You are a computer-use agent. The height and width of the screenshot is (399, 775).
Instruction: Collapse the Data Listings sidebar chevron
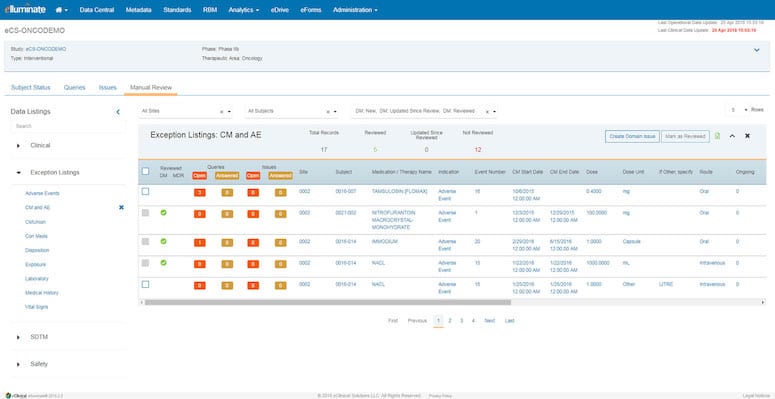coord(118,112)
